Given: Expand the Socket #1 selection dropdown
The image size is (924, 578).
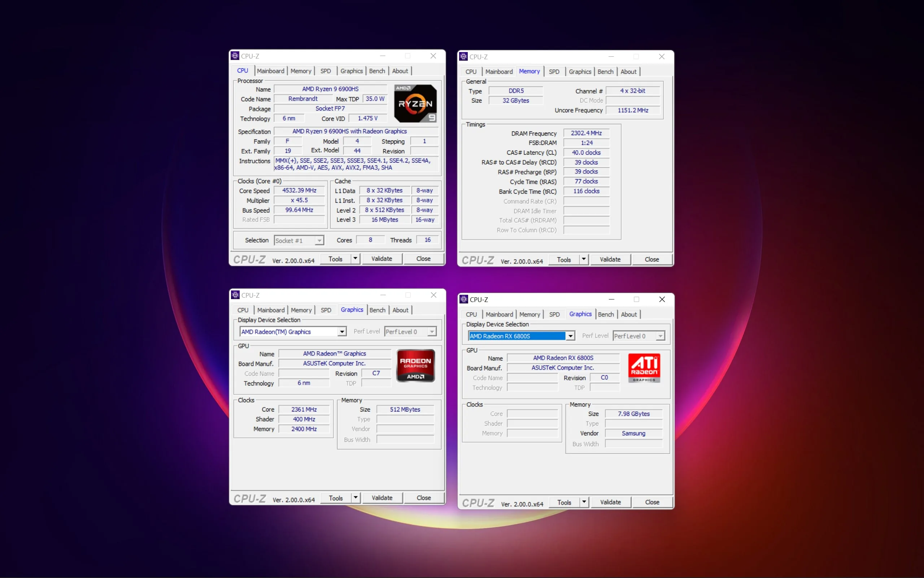Looking at the screenshot, I should tap(319, 241).
